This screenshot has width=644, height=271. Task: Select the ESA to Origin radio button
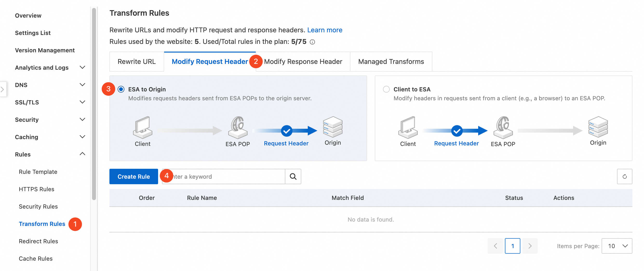(121, 89)
